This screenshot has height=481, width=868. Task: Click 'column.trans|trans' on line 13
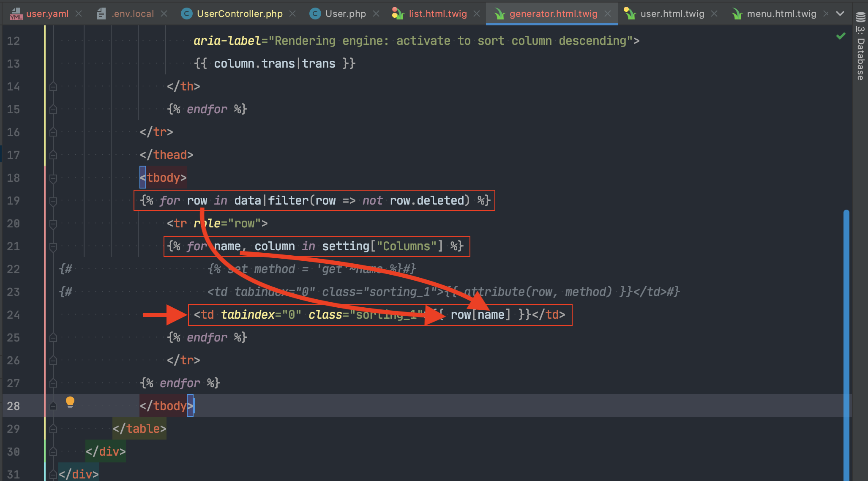[275, 64]
